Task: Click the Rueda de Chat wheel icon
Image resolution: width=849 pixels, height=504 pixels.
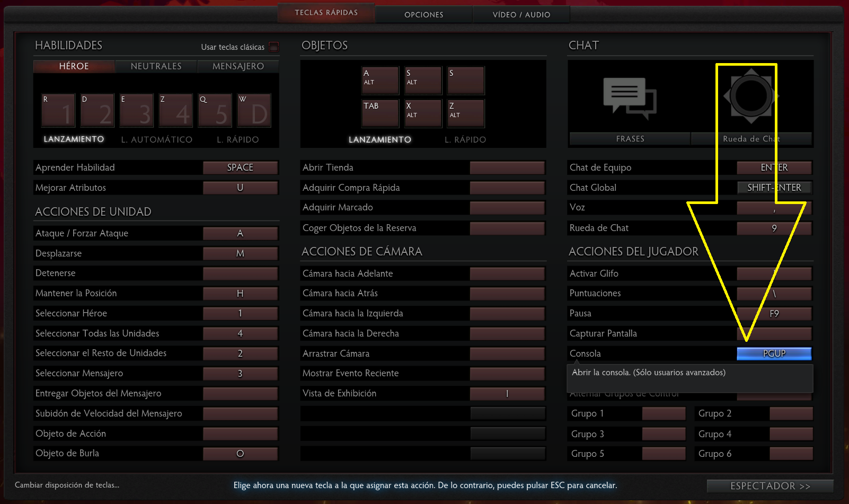Action: coord(750,96)
